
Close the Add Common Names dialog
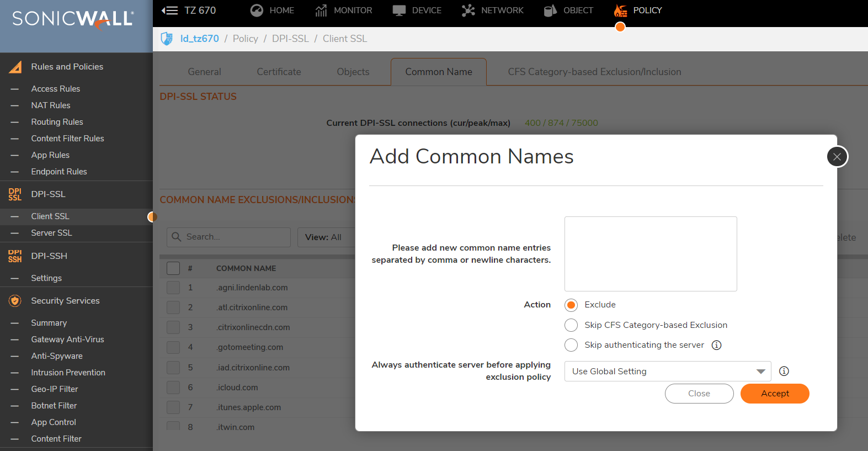pyautogui.click(x=837, y=157)
